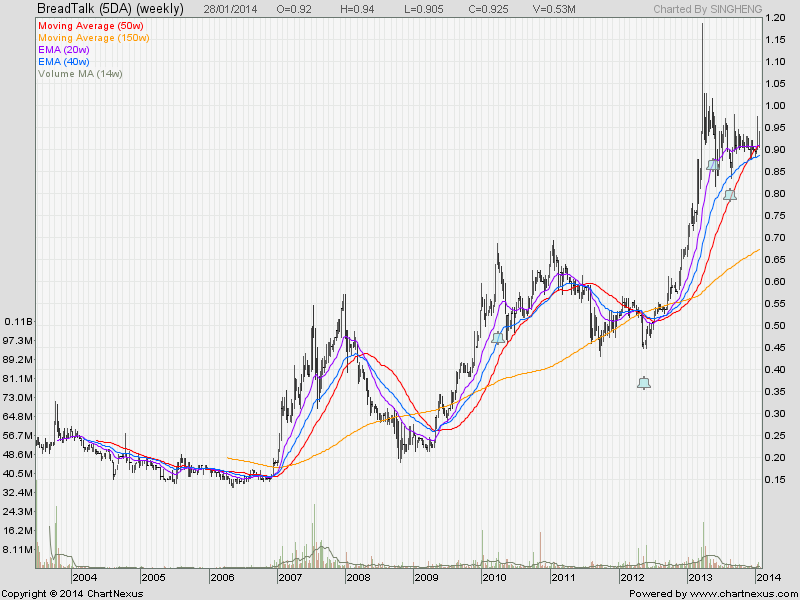Click the 0.50 price axis label
Viewport: 800px width, 600px height.
point(775,326)
